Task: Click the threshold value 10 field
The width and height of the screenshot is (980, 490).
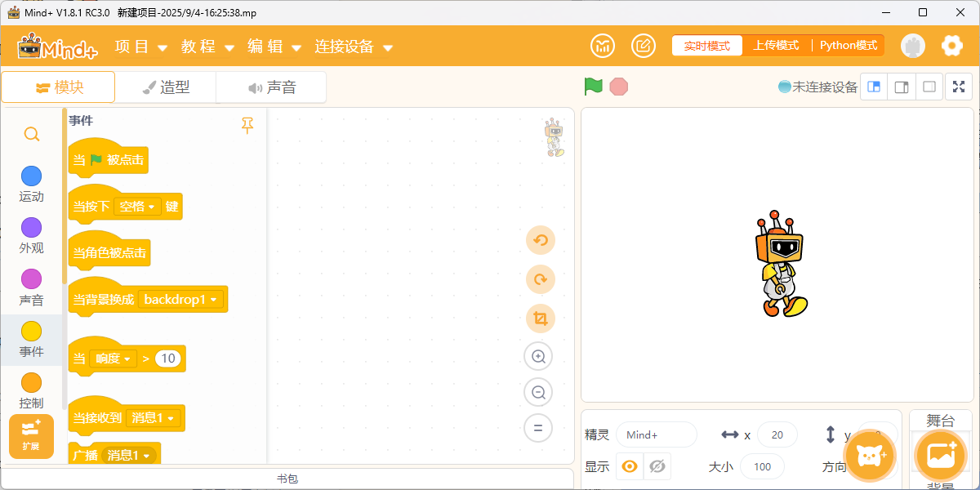Action: 167,359
